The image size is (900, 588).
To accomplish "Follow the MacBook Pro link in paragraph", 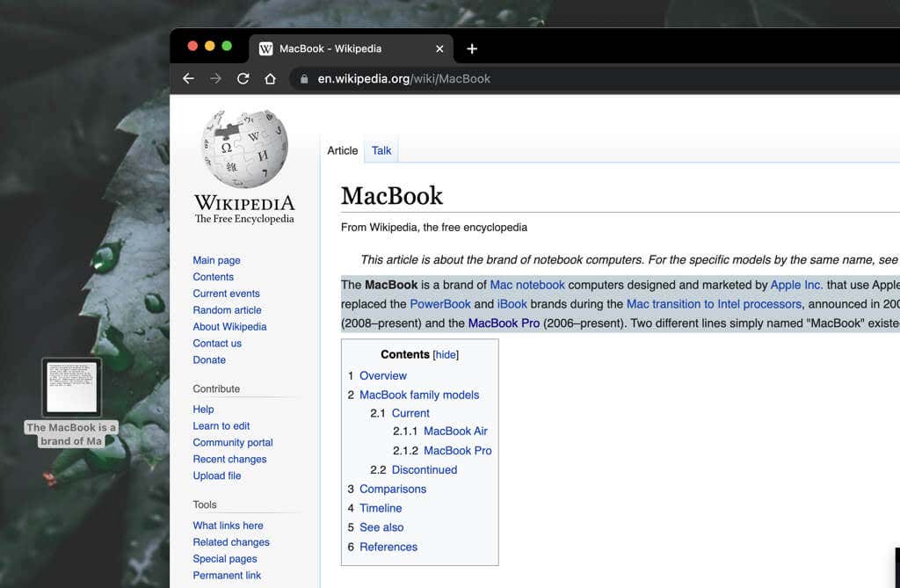I will tap(504, 323).
